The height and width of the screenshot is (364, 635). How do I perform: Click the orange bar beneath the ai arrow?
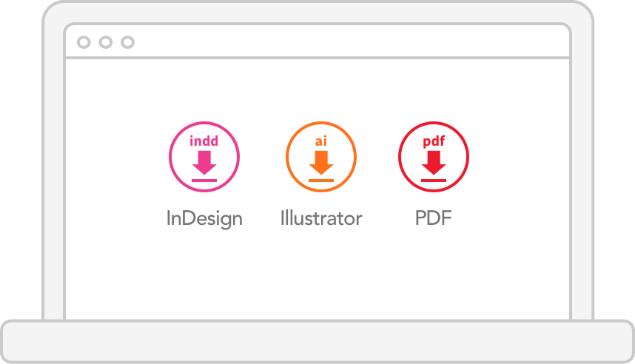tap(321, 181)
